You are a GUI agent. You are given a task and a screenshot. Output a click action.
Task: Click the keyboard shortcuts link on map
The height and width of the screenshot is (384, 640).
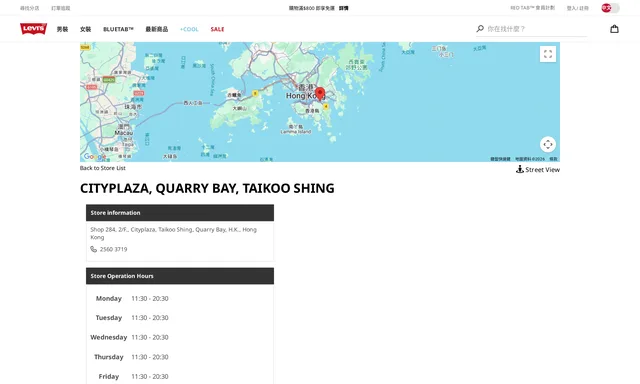(500, 159)
